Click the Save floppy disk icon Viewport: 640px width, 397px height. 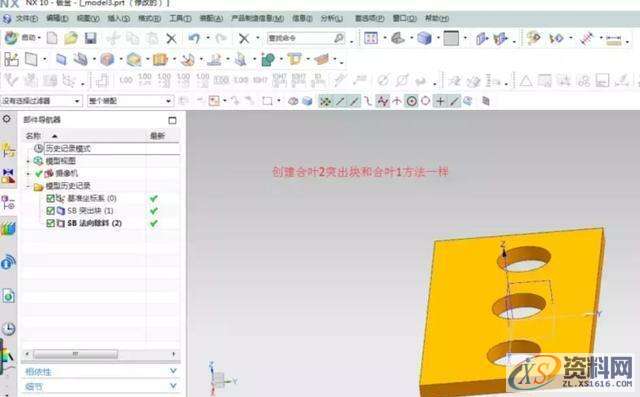pyautogui.click(x=90, y=38)
